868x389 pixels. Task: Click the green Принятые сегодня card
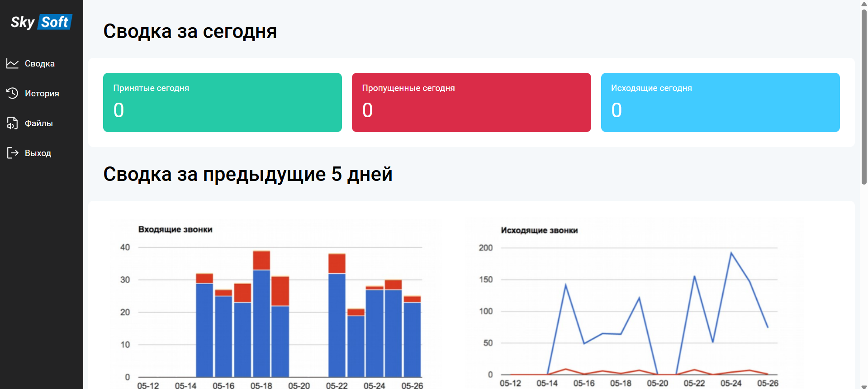(223, 102)
